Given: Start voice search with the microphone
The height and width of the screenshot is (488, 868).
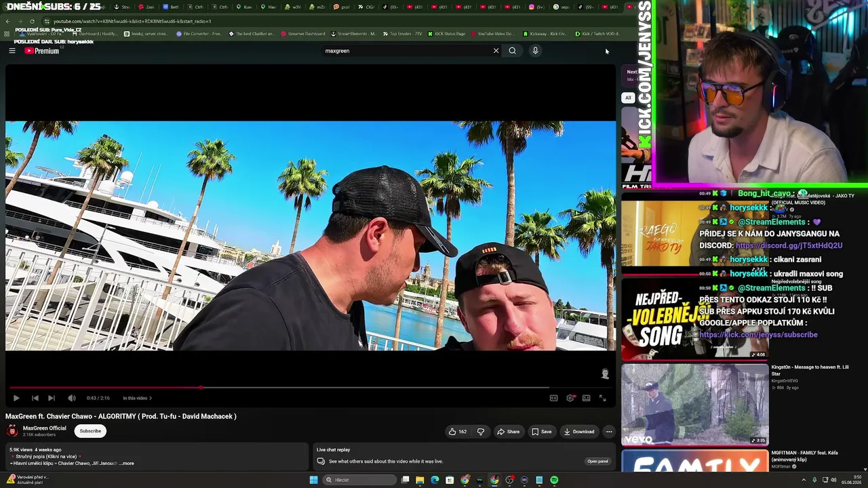Looking at the screenshot, I should tap(535, 51).
